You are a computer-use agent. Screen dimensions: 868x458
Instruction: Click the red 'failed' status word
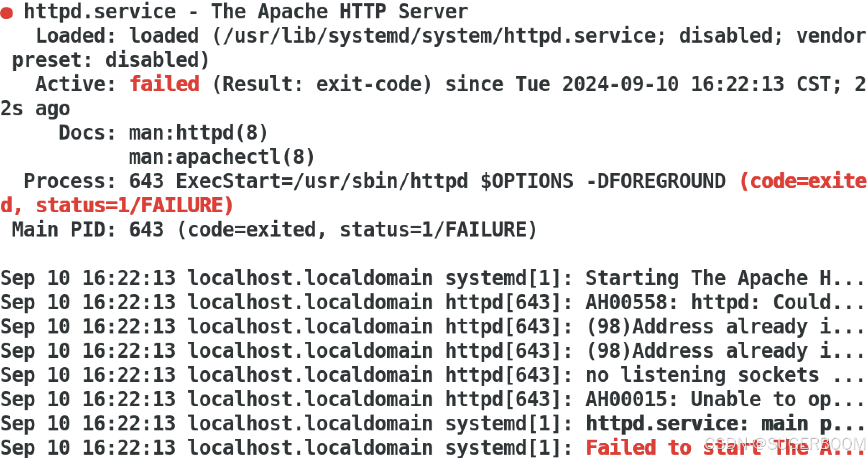coord(164,84)
